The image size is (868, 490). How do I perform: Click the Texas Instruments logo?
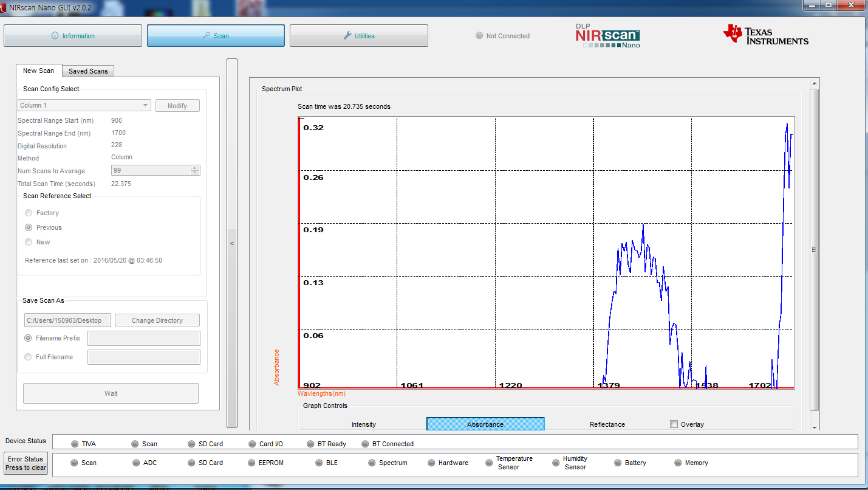pos(765,35)
